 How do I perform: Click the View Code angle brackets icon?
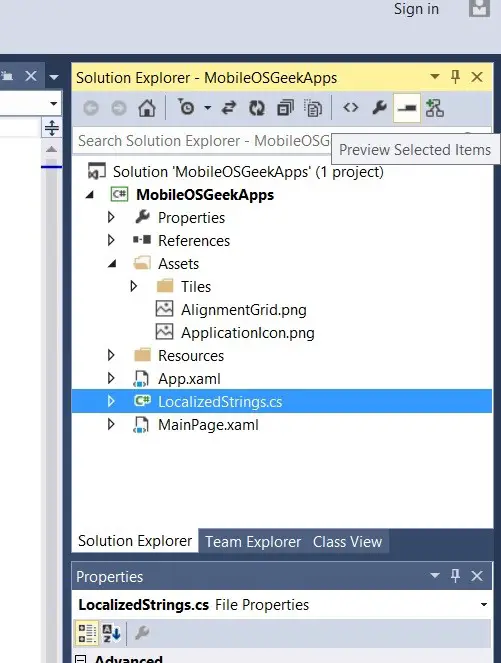[350, 108]
